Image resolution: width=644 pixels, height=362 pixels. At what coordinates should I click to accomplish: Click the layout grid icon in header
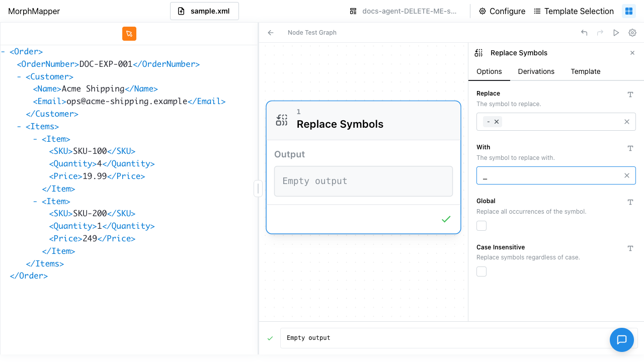click(x=629, y=11)
